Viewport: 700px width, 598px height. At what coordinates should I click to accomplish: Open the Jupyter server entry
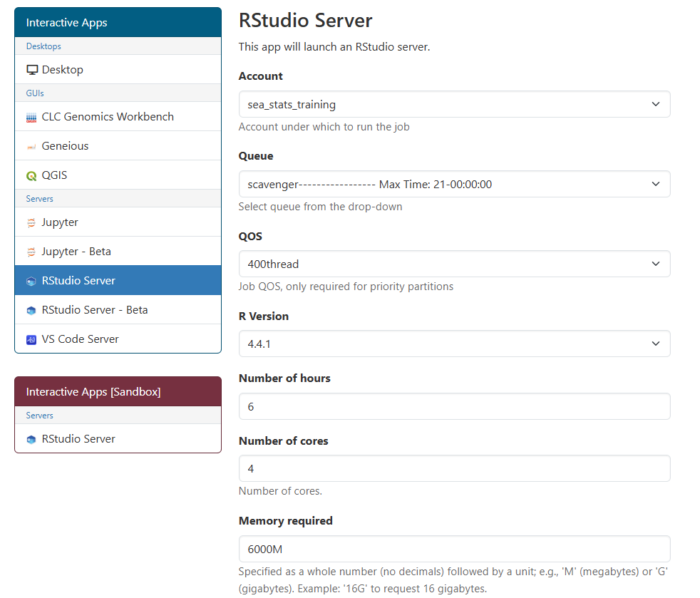[118, 222]
